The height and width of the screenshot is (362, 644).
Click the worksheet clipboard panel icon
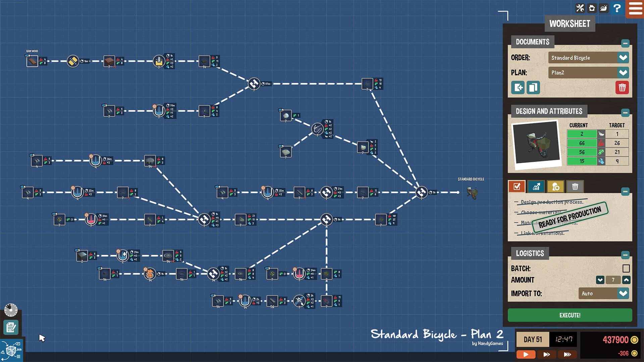[x=11, y=327]
